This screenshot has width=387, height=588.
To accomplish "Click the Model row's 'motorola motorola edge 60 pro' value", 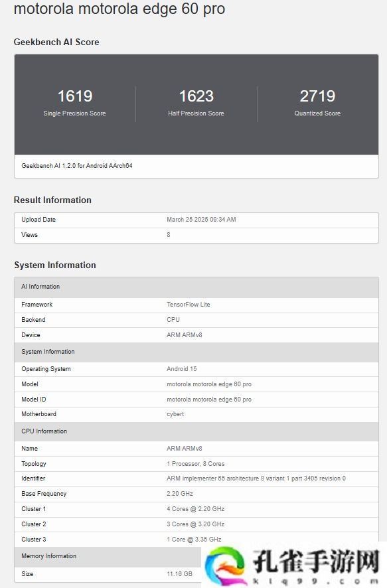I will (209, 384).
